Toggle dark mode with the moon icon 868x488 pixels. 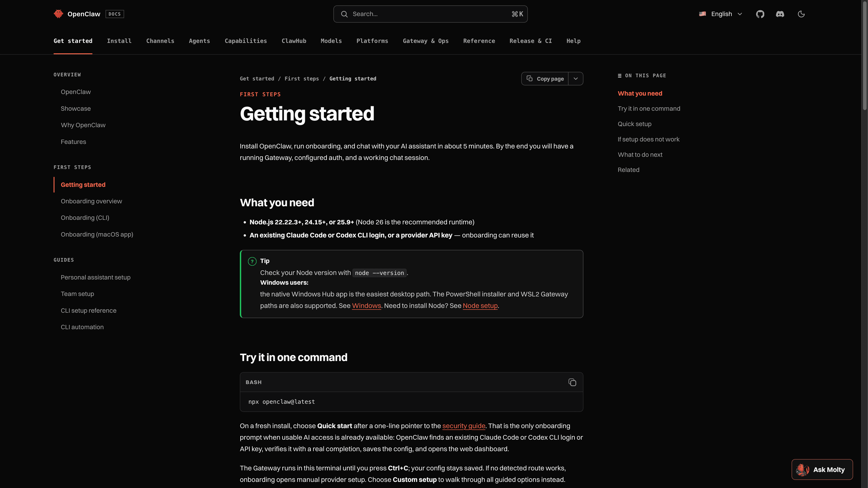(801, 14)
